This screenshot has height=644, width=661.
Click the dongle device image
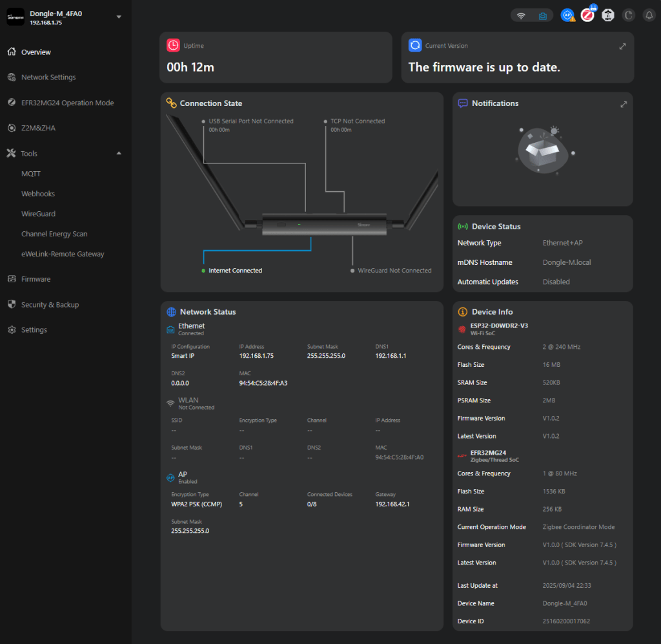click(x=325, y=224)
